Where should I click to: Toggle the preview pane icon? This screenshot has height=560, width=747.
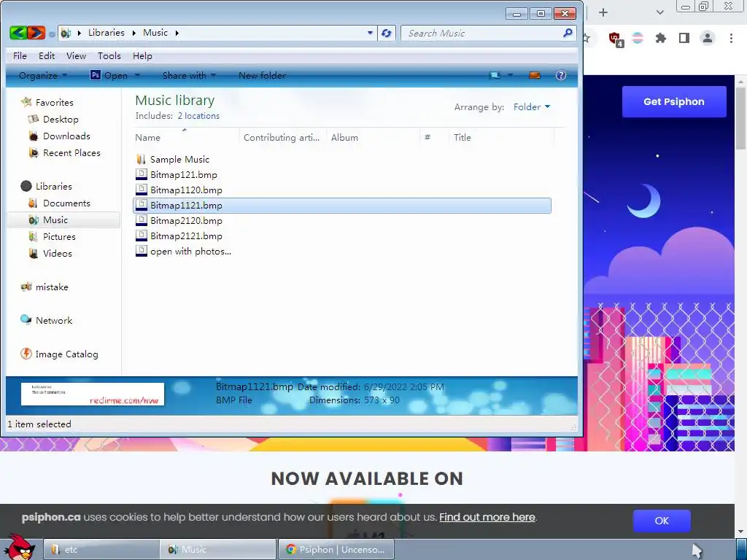[535, 75]
